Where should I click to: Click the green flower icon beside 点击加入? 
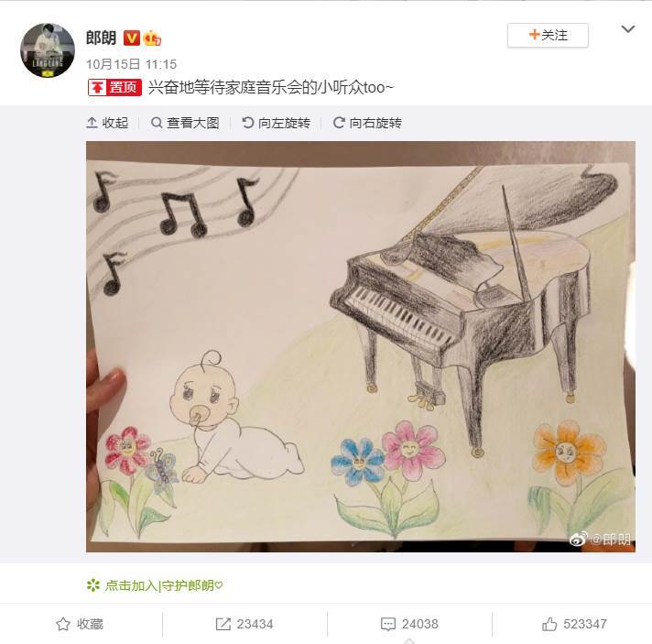[93, 585]
